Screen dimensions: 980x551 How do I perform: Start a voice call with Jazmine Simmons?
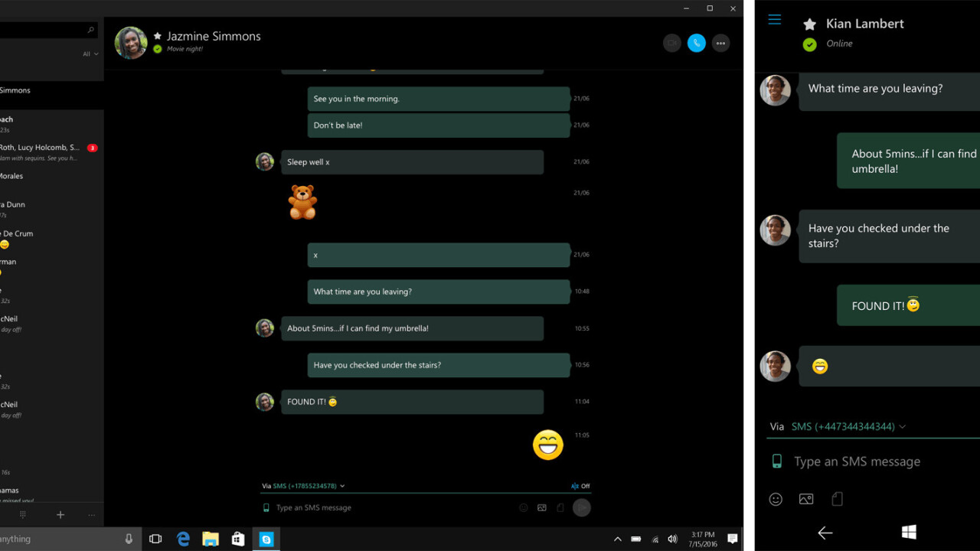click(x=696, y=44)
